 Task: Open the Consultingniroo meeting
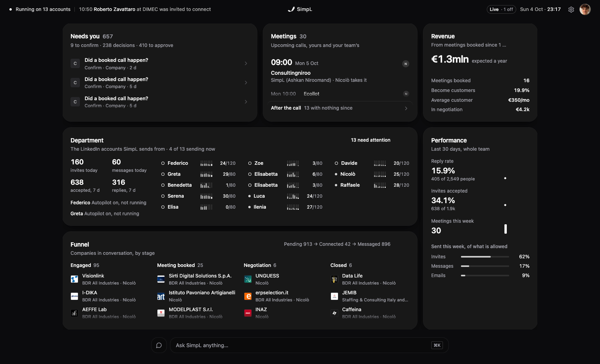(x=340, y=71)
